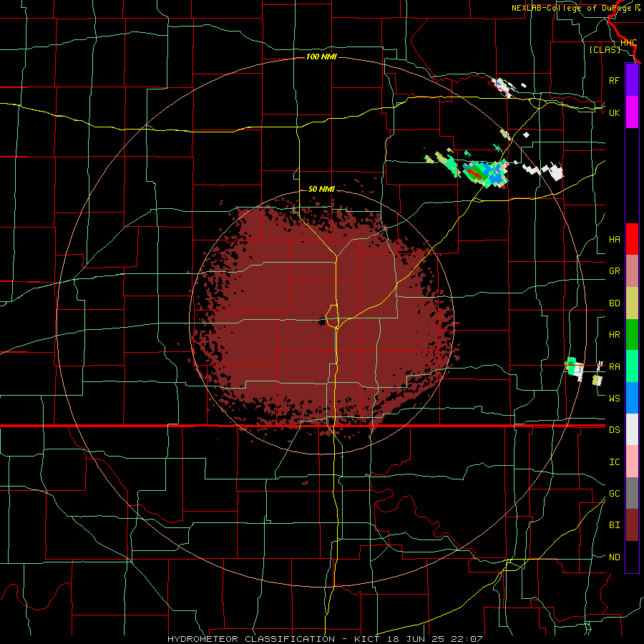Click the WS blue legend swatch
Viewport: 644px width, 644px height.
point(632,398)
